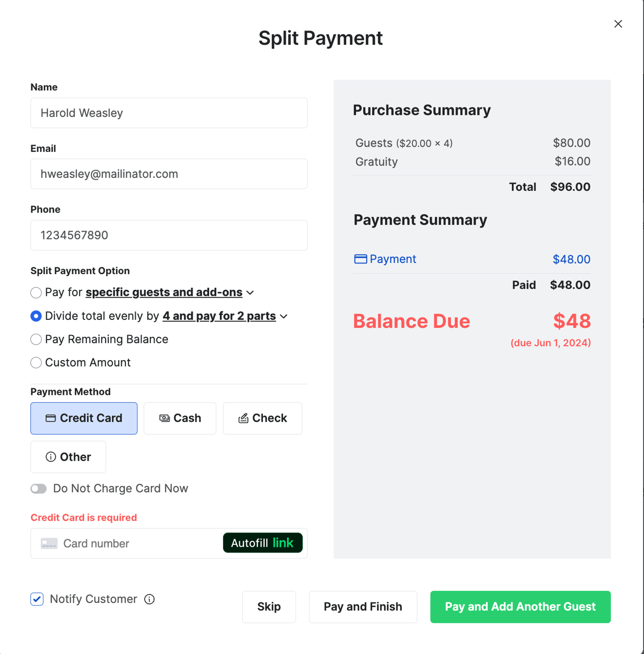Image resolution: width=644 pixels, height=654 pixels.
Task: Select the Pay for specific guests radio button
Action: 36,292
